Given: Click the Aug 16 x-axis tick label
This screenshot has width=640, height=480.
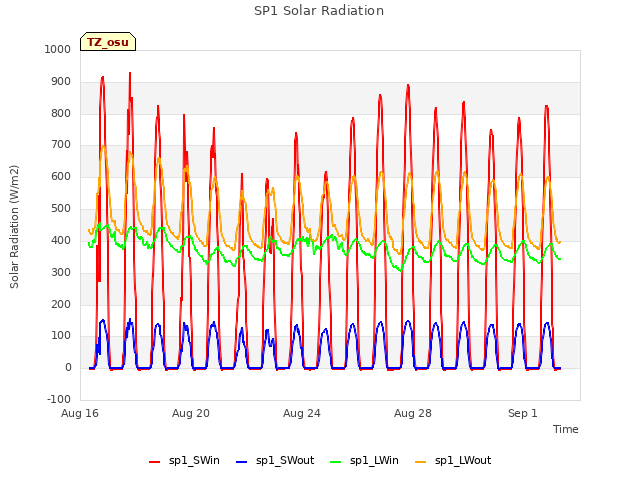Looking at the screenshot, I should pos(80,413).
